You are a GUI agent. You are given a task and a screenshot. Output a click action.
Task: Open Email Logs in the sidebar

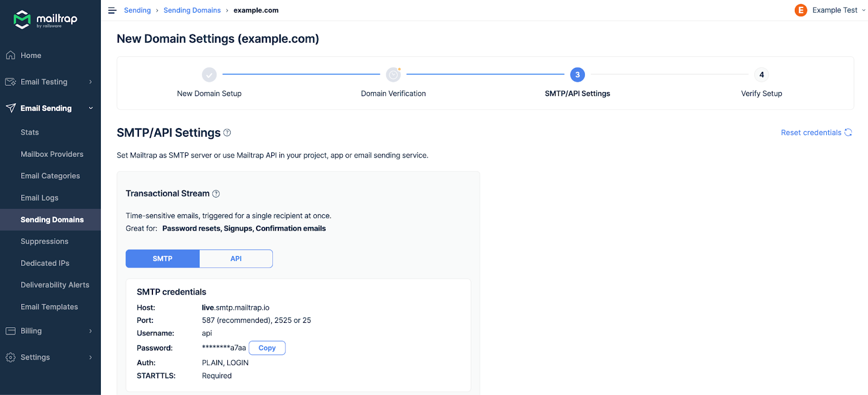point(40,198)
